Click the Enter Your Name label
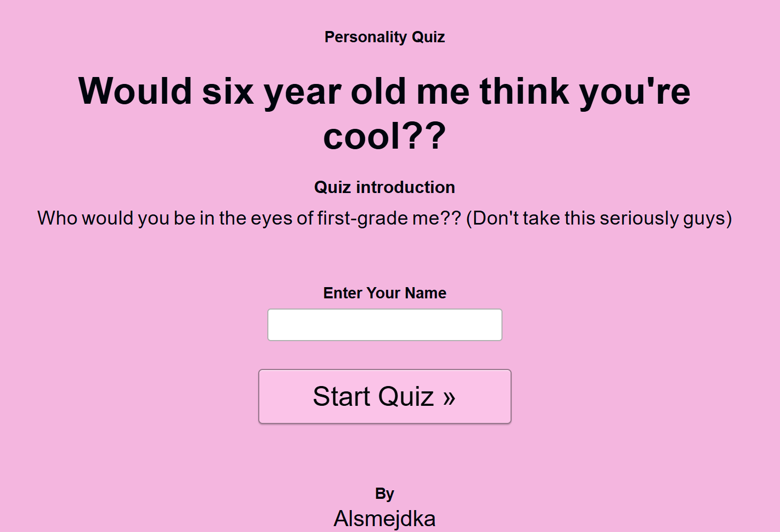780x532 pixels. [x=384, y=293]
